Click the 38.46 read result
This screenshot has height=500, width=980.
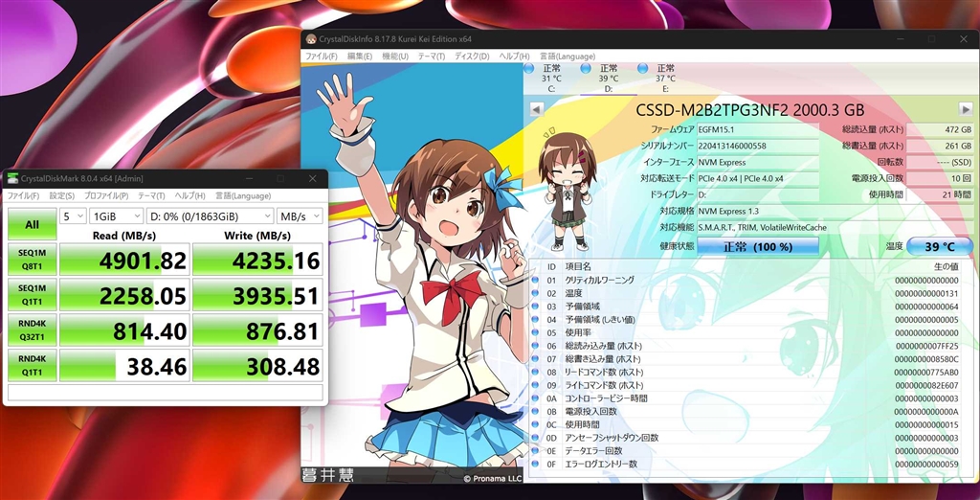pyautogui.click(x=124, y=366)
